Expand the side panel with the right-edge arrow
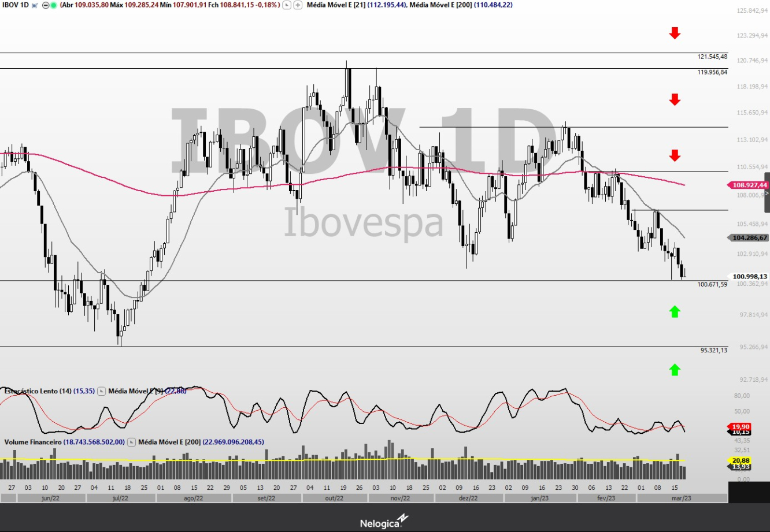The width and height of the screenshot is (770, 532). (767, 192)
